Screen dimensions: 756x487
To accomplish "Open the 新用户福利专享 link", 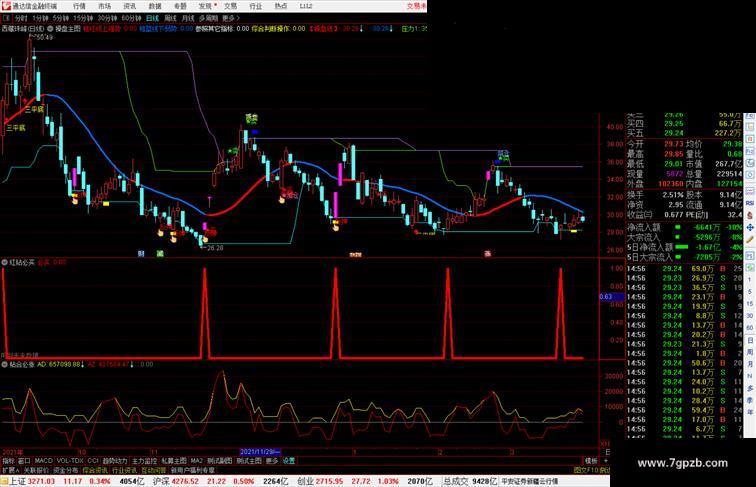I will 192,470.
